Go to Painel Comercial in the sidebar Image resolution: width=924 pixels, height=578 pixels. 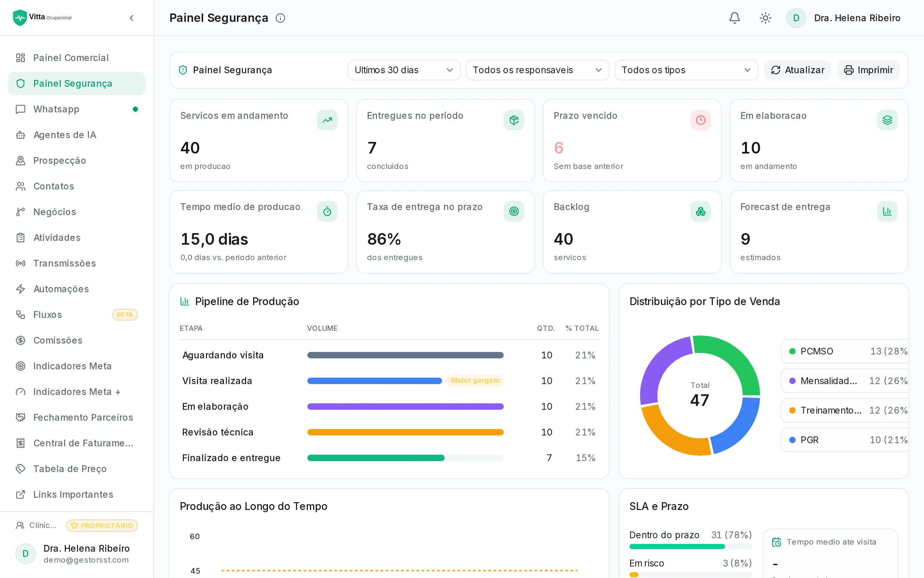(x=76, y=58)
